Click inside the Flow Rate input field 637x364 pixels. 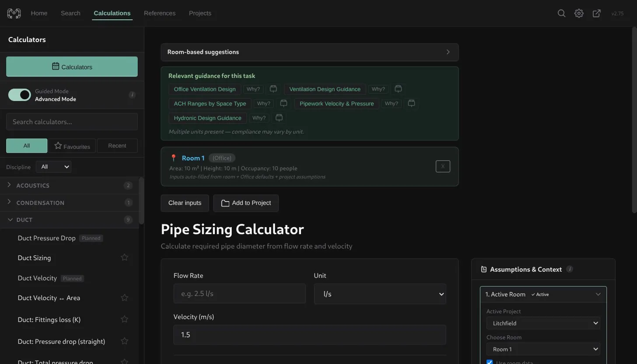pos(239,294)
